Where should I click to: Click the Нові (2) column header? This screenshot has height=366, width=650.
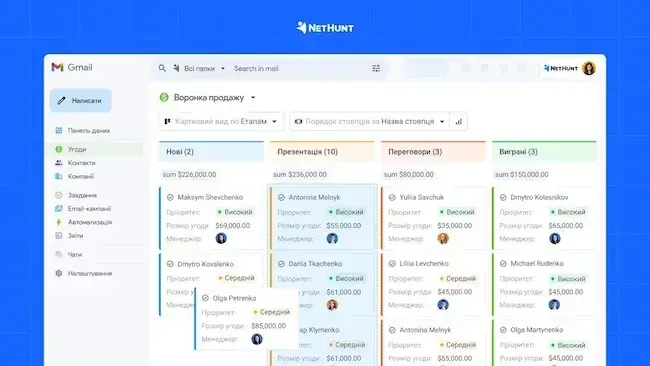pos(211,152)
